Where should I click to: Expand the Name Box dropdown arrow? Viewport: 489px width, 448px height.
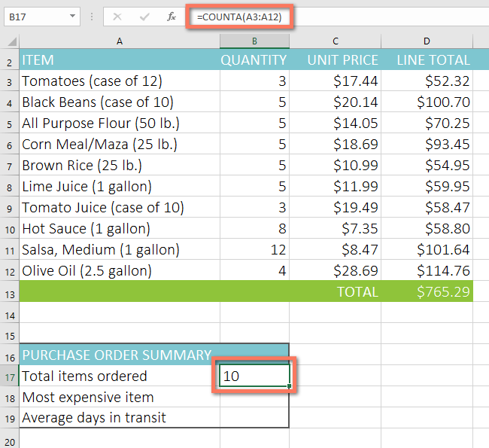click(72, 16)
